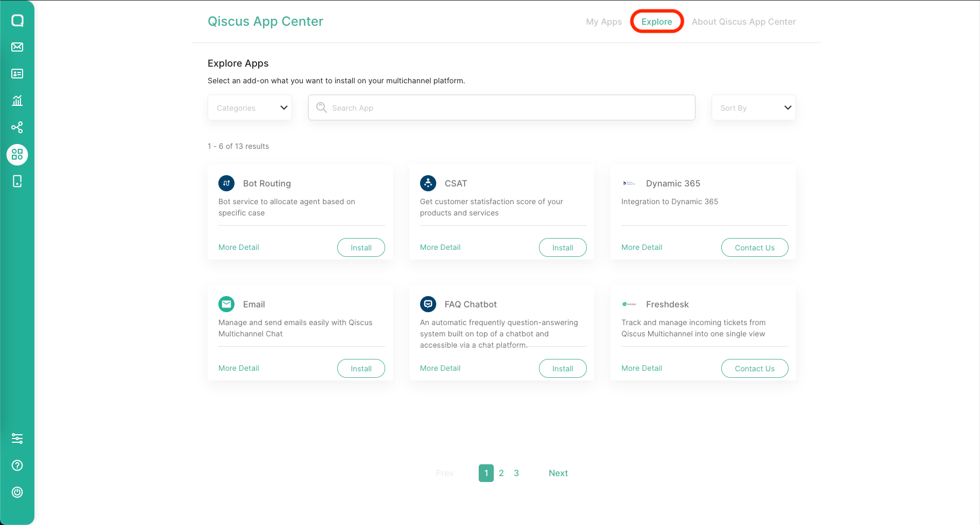Viewport: 980px width, 525px height.
Task: Install the Bot Routing app
Action: pos(361,247)
